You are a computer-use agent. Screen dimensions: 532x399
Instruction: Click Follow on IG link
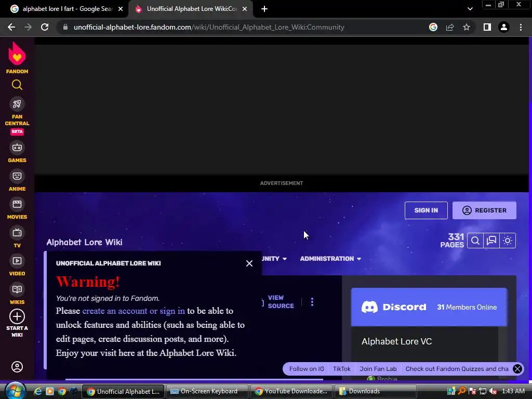[x=307, y=369]
